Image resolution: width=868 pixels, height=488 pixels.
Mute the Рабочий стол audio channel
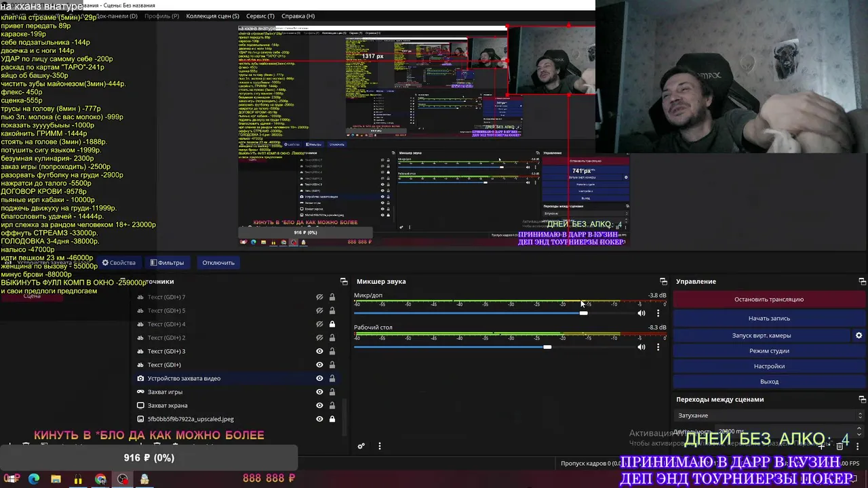click(x=641, y=347)
